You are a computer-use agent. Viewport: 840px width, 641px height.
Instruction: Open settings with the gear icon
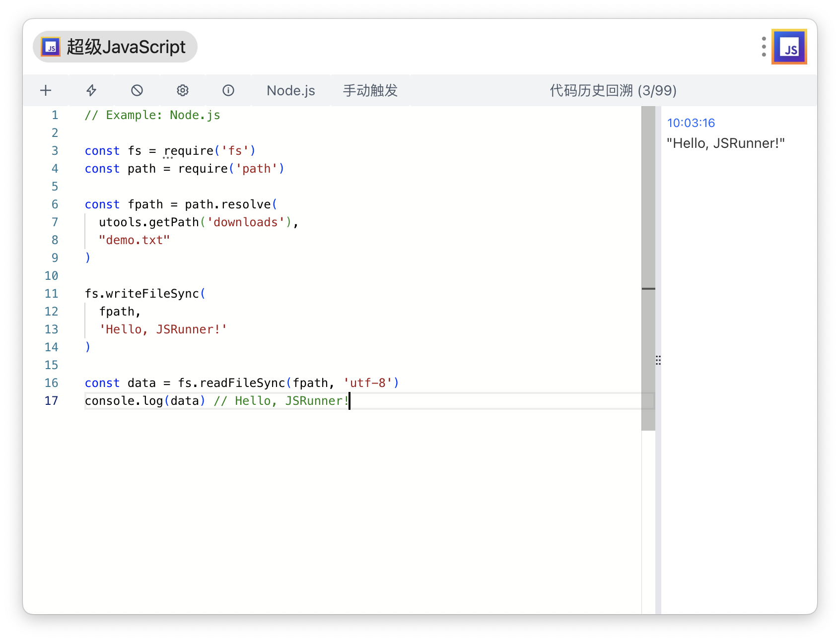coord(183,90)
